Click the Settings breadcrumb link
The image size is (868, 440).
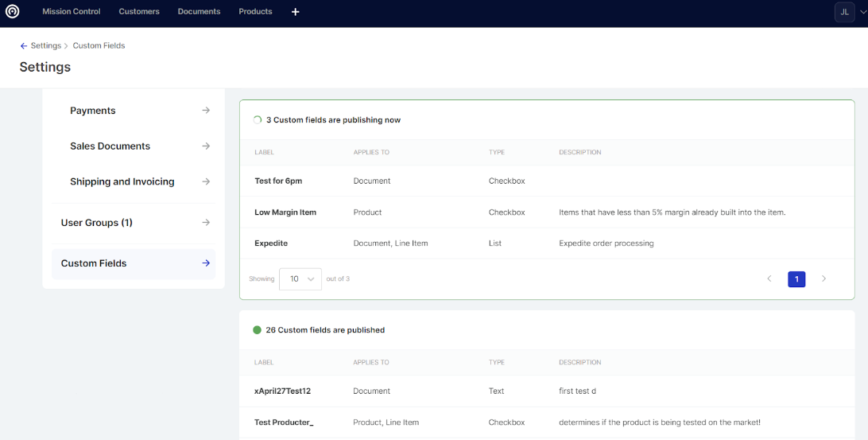click(x=46, y=46)
